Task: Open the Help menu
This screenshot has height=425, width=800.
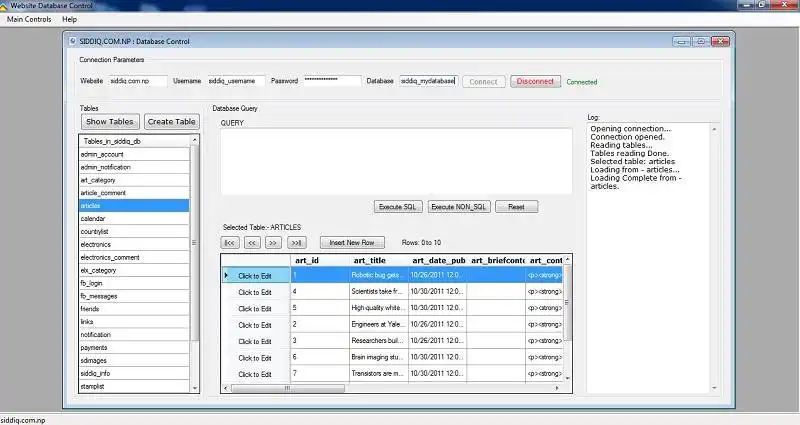Action: pyautogui.click(x=69, y=19)
